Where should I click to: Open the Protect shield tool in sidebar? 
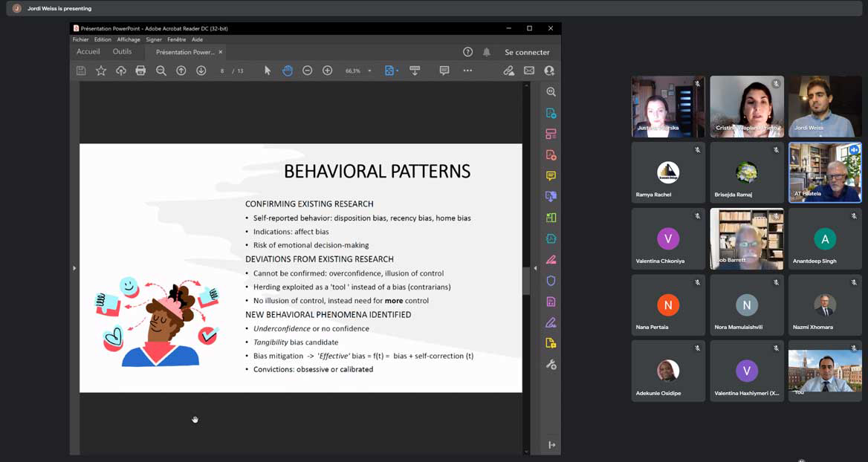coord(551,281)
